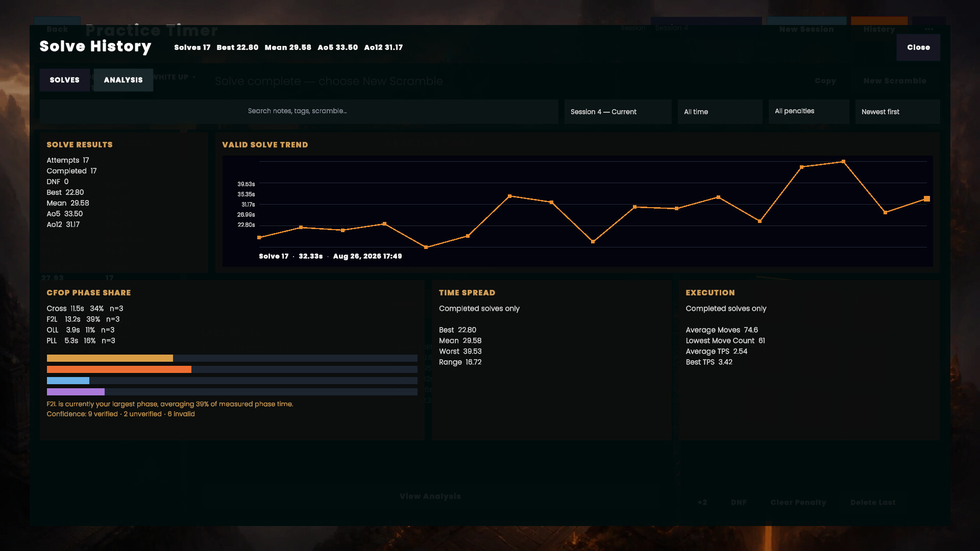Select the last data point of trend chart

pyautogui.click(x=927, y=199)
